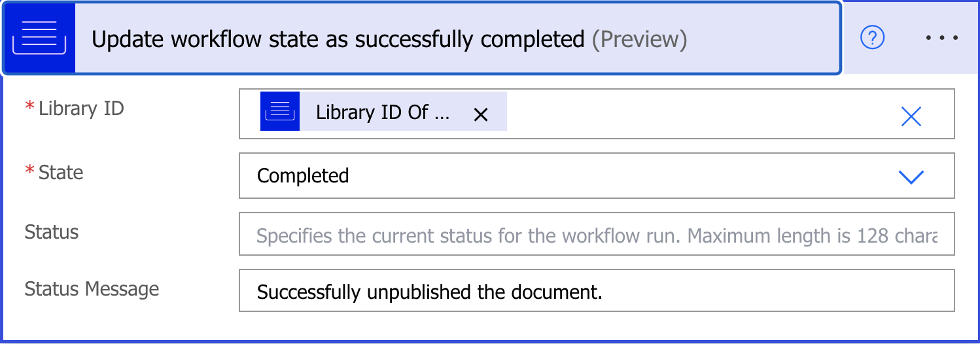Image resolution: width=980 pixels, height=344 pixels.
Task: Click the blue icon on the Library ID token
Action: click(280, 112)
